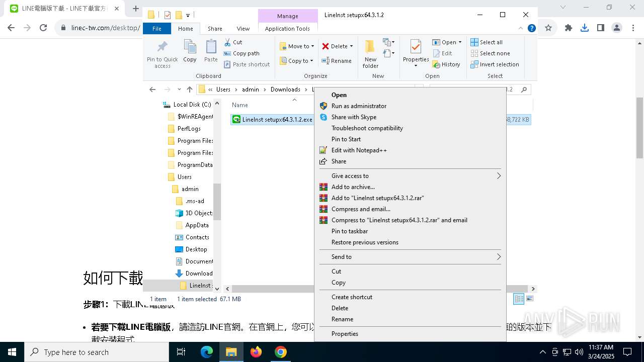Open Move to dropdown
The image size is (644, 362).
[297, 46]
